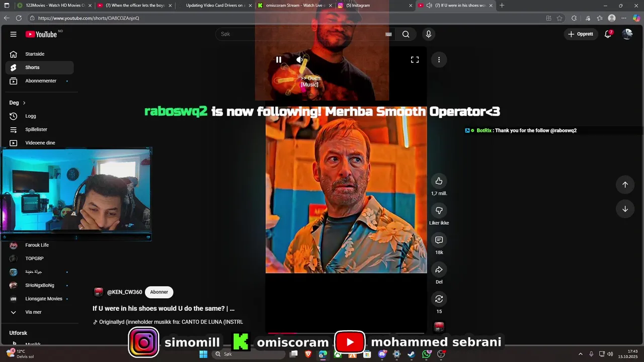
Task: Subscribe with the Abonner button
Action: point(159,292)
